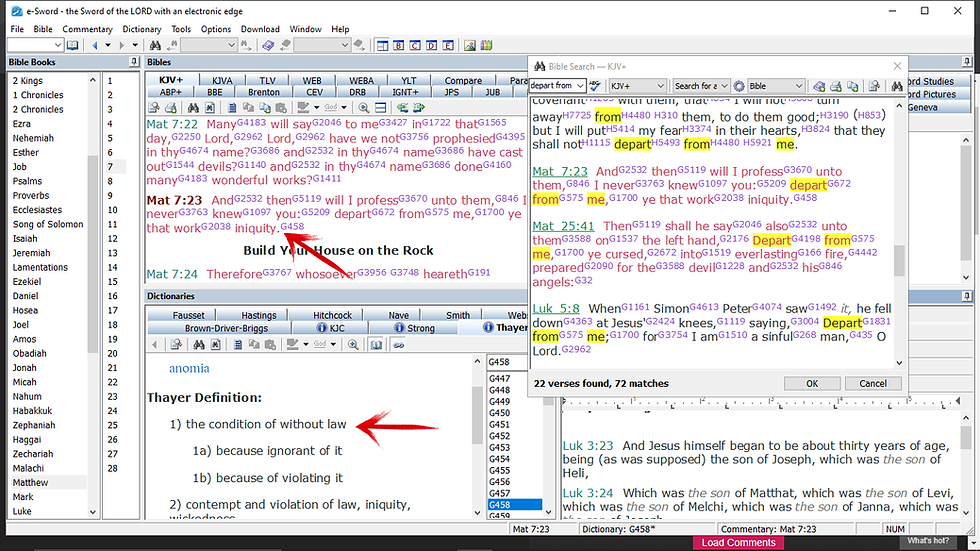Click the search settings gear in Bible Search

pos(739,86)
